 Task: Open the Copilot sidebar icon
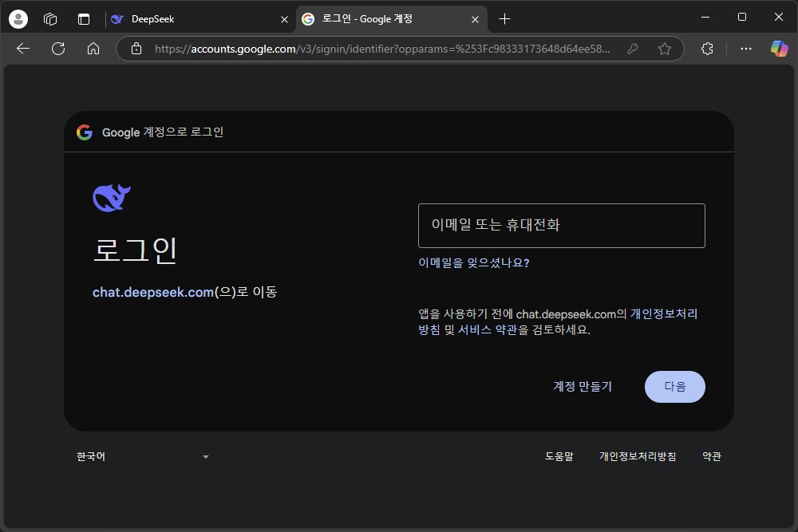click(779, 49)
